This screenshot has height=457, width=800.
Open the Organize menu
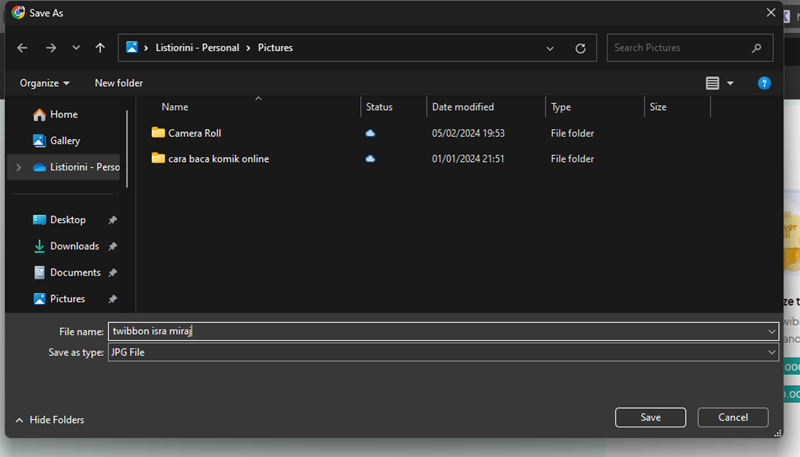click(x=45, y=83)
